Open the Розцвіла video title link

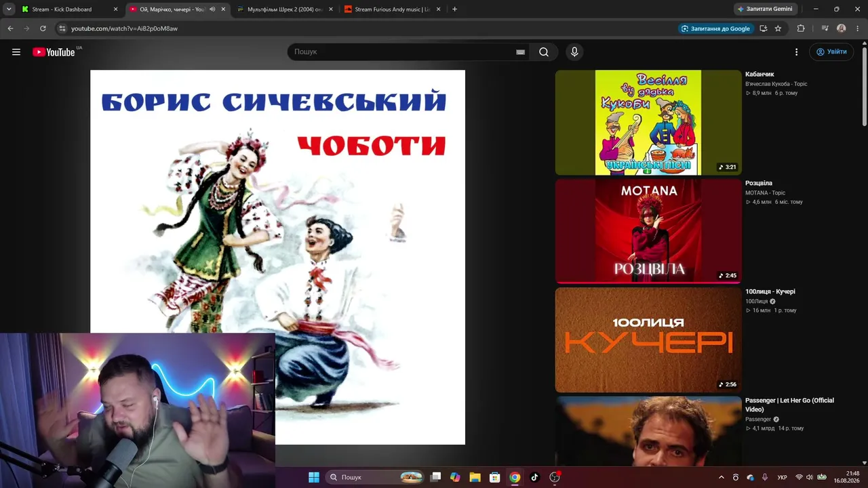point(759,183)
